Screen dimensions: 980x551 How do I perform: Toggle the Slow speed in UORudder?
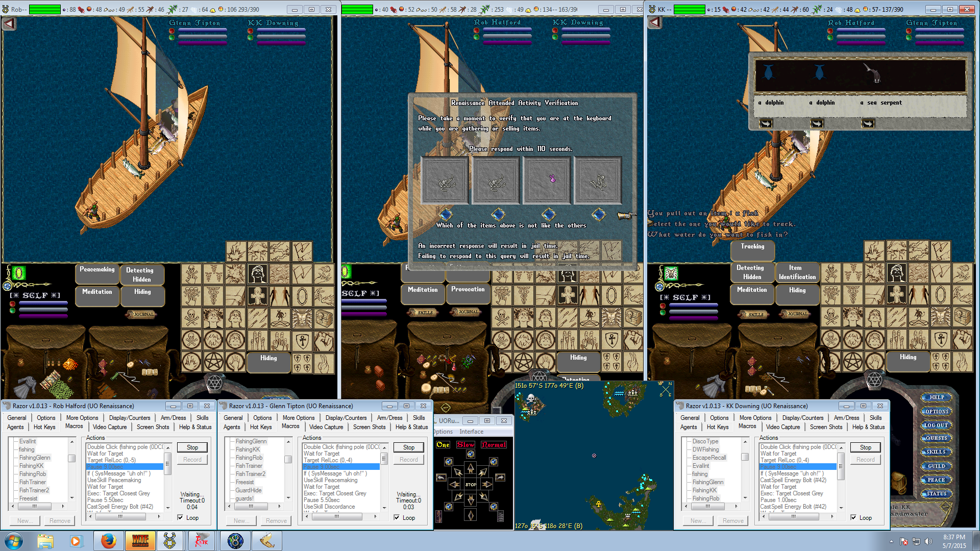[465, 445]
